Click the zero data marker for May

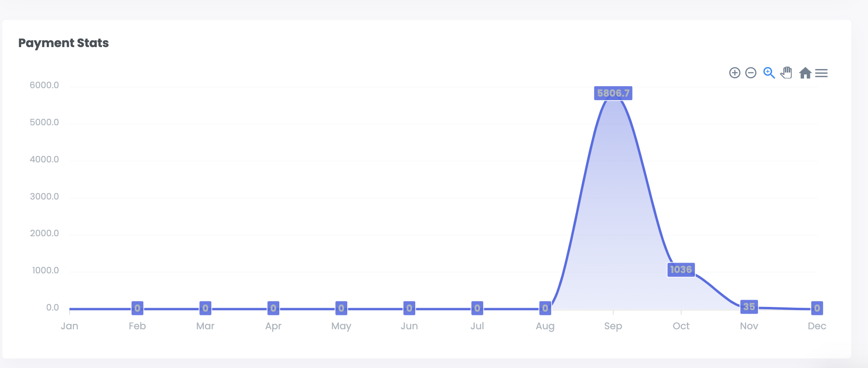(x=341, y=308)
